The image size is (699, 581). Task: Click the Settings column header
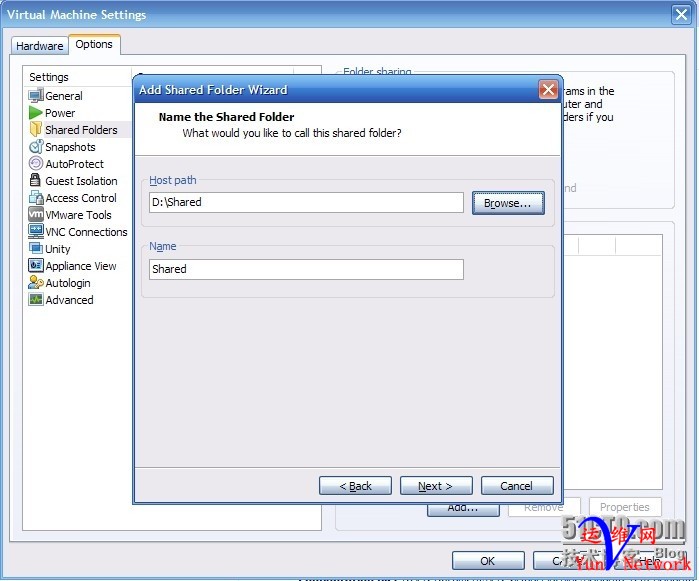coord(78,77)
